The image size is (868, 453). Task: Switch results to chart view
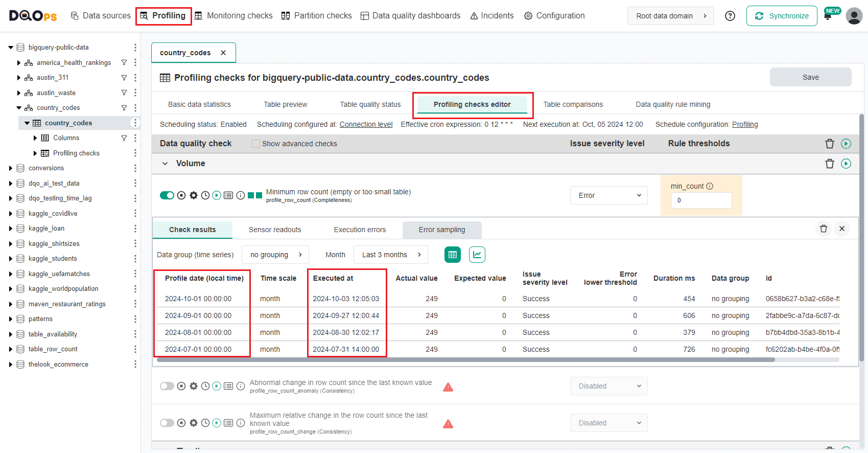point(477,255)
